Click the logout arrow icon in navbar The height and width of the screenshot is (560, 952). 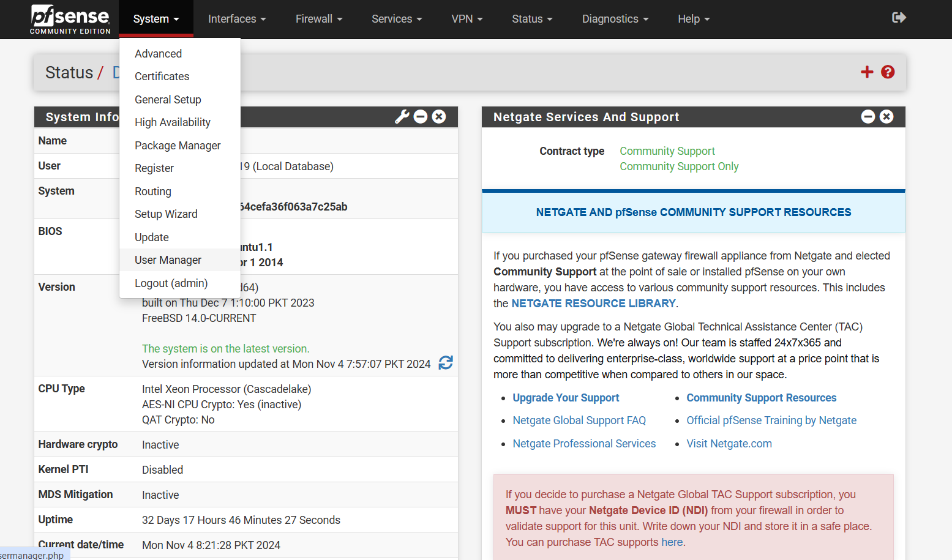pos(899,18)
